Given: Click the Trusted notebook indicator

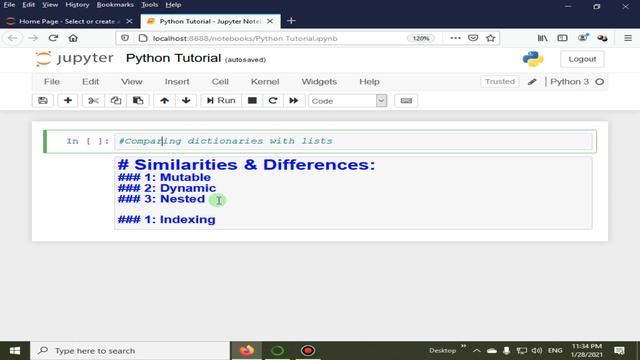Looking at the screenshot, I should pos(500,82).
